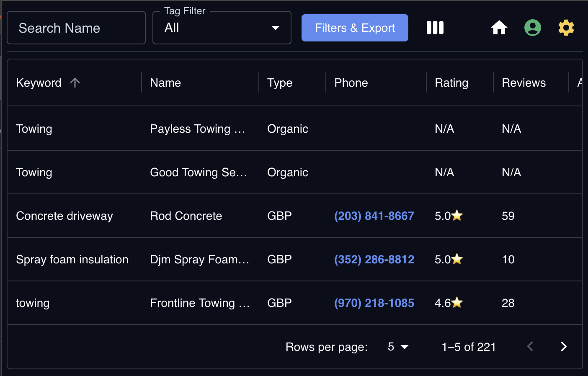
Task: Open the columns view icon
Action: [435, 28]
